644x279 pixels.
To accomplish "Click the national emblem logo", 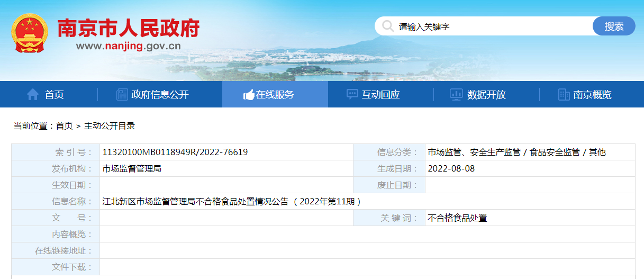I will [x=30, y=34].
